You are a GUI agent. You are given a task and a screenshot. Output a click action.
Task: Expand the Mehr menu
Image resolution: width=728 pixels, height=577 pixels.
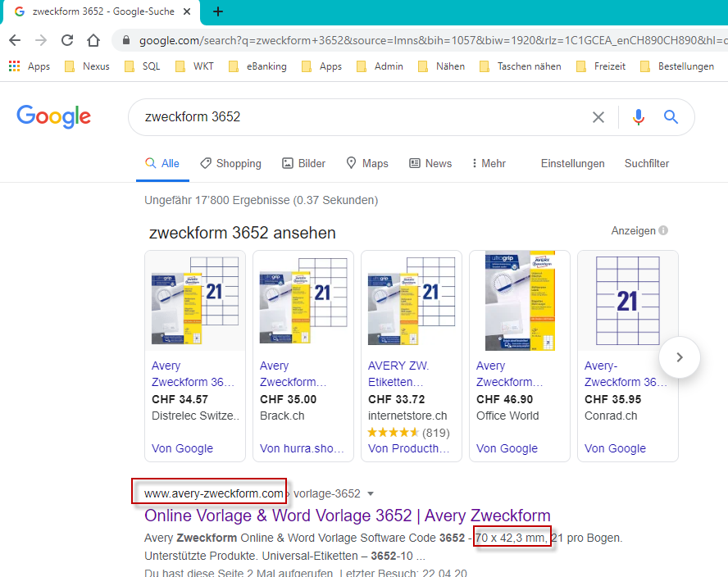point(489,163)
